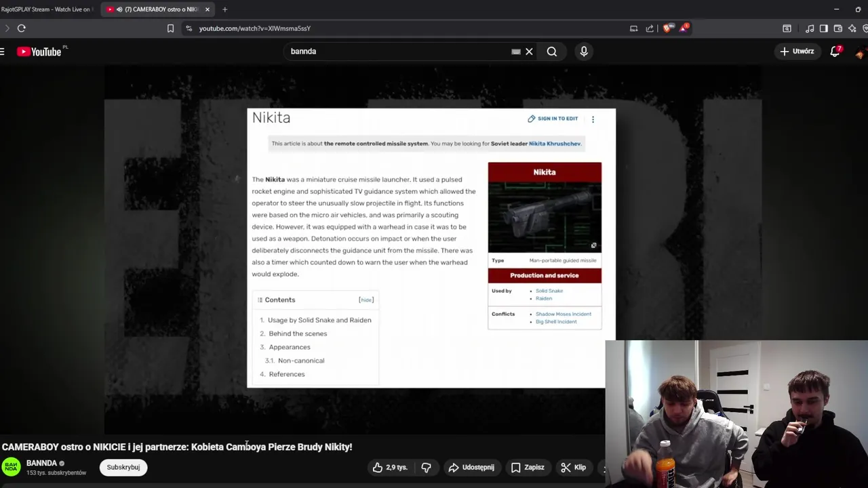
Task: Open wiki page three-dot options menu
Action: 593,119
